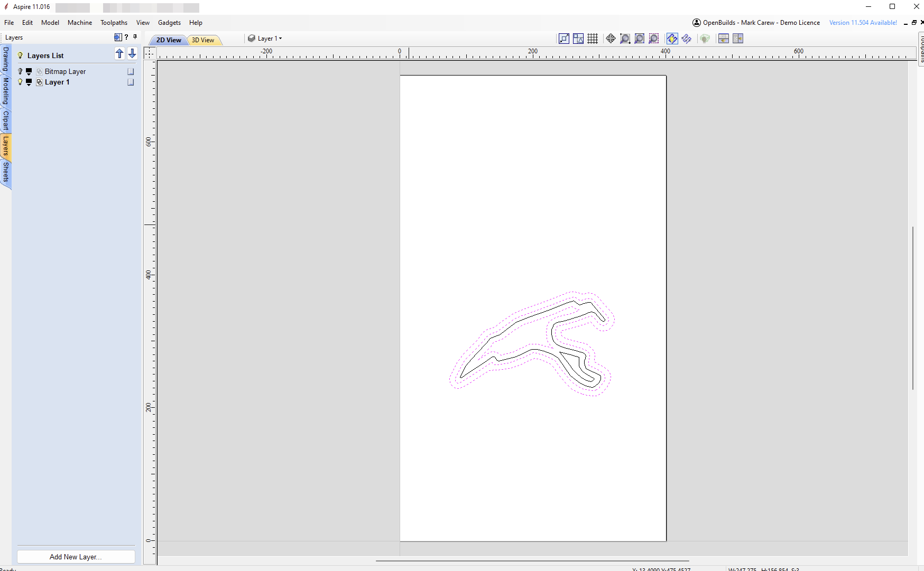Open the File menu
The height and width of the screenshot is (571, 924).
click(x=9, y=23)
